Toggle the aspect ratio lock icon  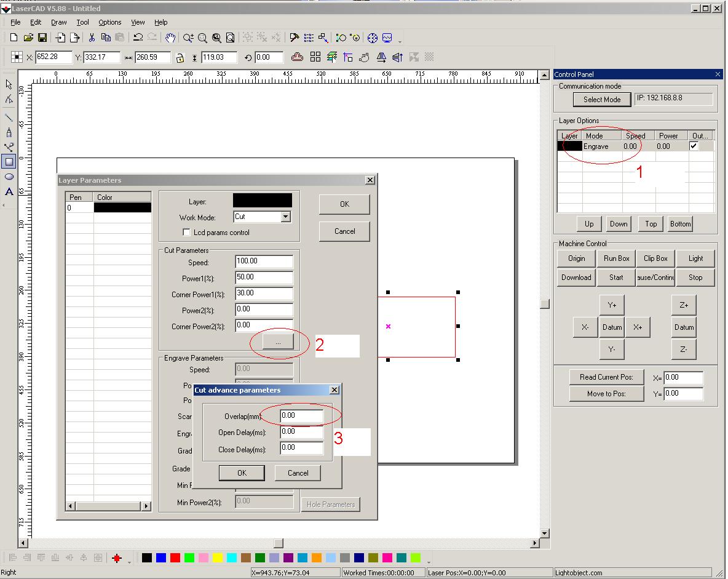point(180,58)
